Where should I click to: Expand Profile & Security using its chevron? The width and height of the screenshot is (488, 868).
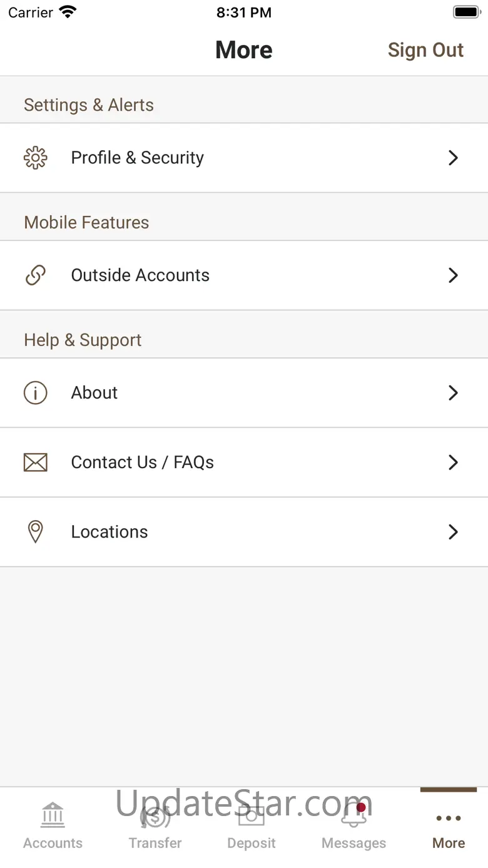coord(454,158)
